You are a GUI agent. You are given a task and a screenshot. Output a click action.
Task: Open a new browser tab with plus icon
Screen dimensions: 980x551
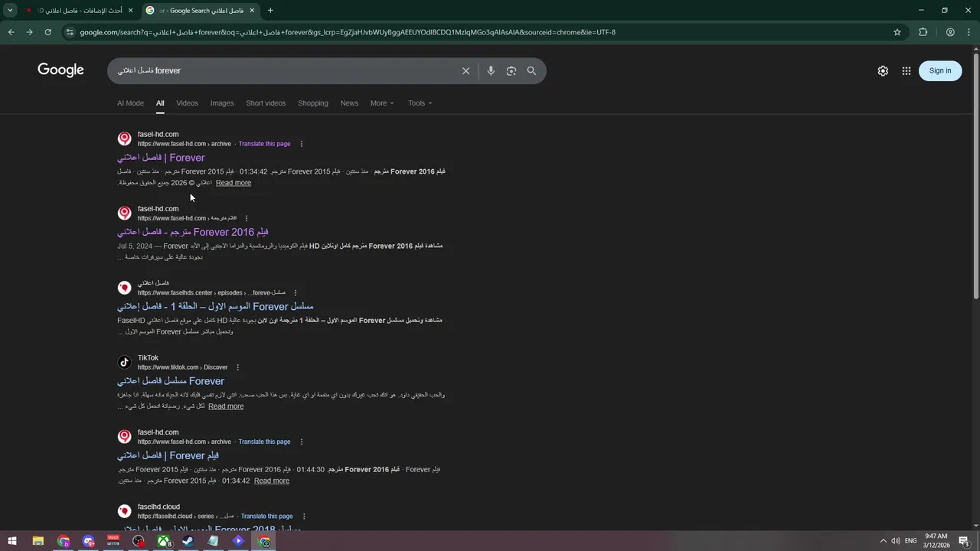tap(270, 10)
